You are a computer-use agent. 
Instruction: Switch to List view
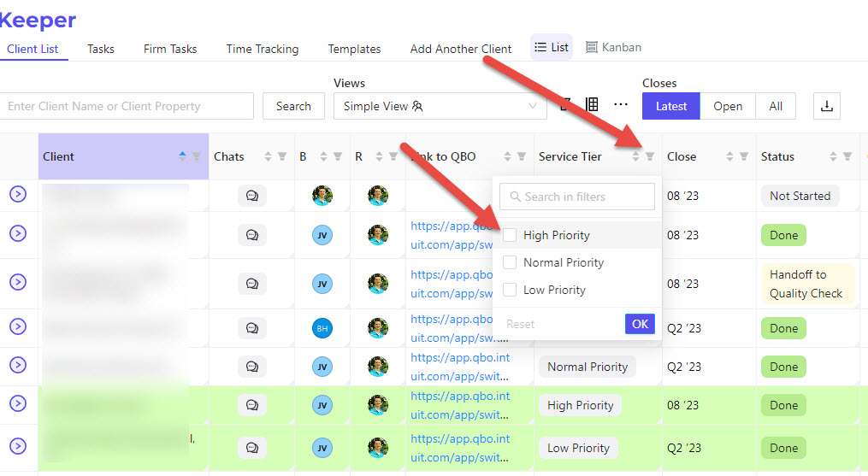click(552, 48)
